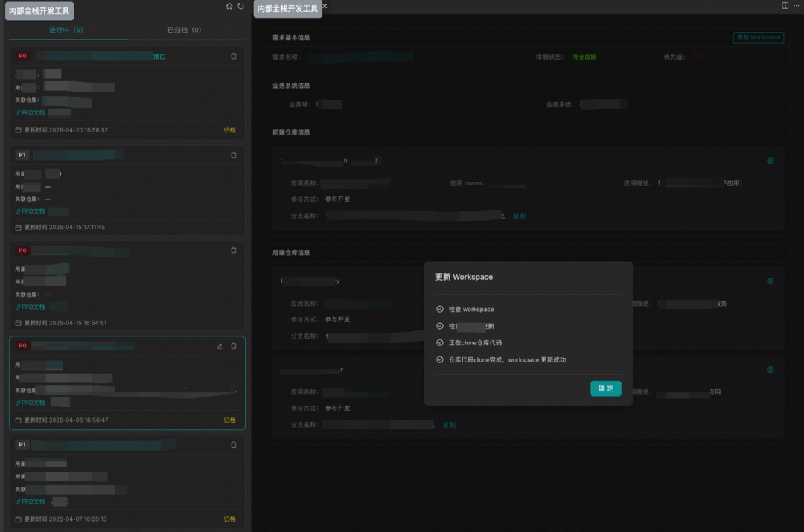804x532 pixels.
Task: Select the 内部全栈开发工具 editor tab
Action: coord(287,9)
